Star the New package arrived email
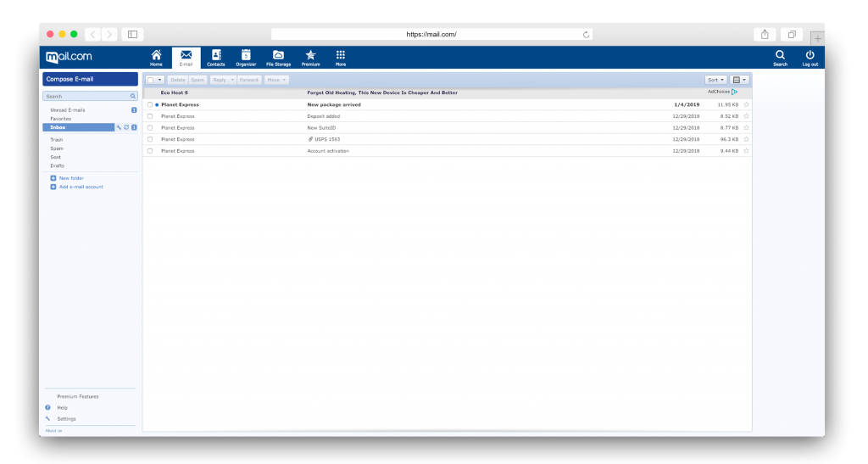This screenshot has width=868, height=464. [746, 104]
